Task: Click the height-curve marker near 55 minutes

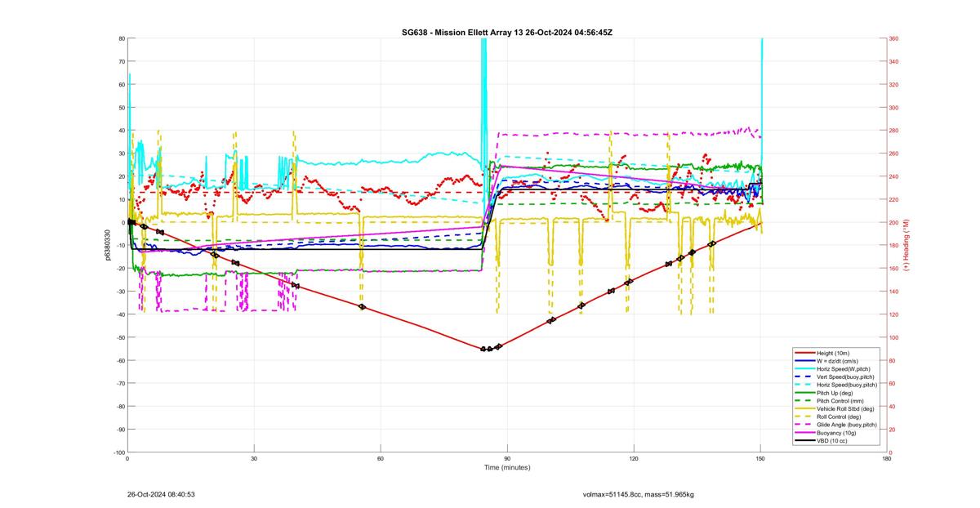Action: pos(362,306)
